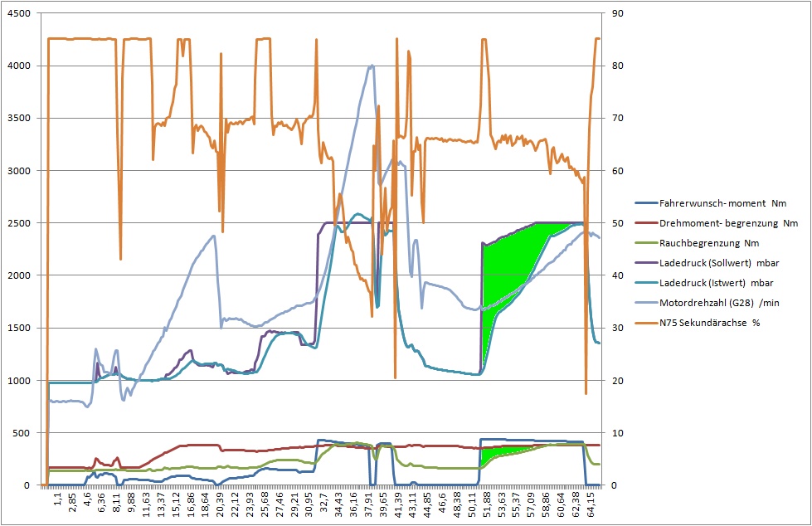
Task: Click the time axis label 4,6
Action: pyautogui.click(x=86, y=500)
